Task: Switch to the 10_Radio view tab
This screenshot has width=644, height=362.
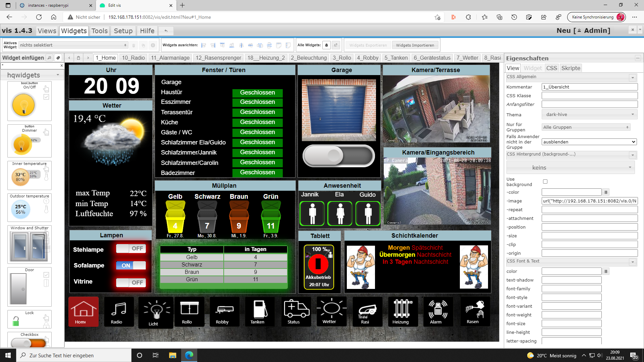Action: point(133,58)
